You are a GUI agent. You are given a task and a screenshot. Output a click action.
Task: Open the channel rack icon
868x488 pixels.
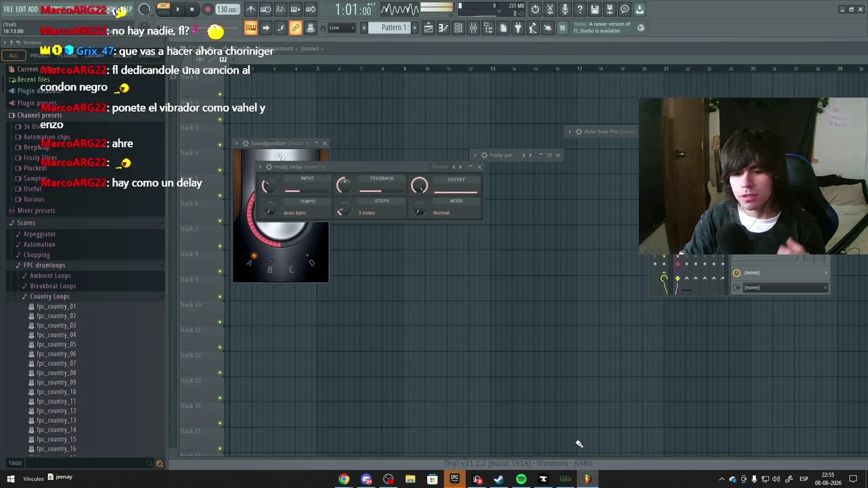[458, 28]
